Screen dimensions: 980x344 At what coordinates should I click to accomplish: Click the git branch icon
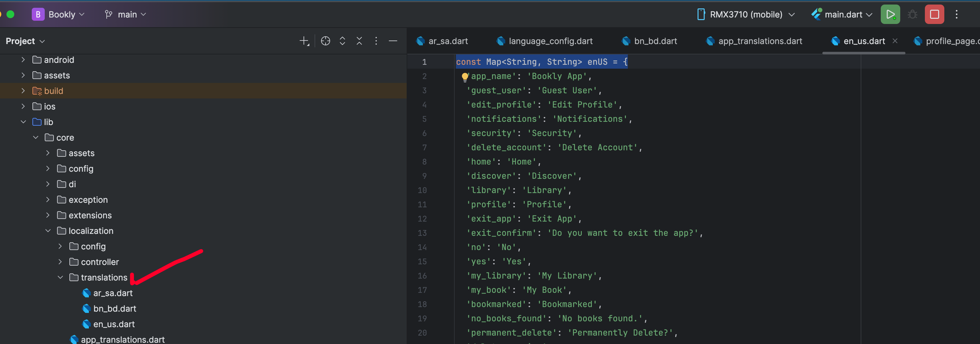point(109,15)
